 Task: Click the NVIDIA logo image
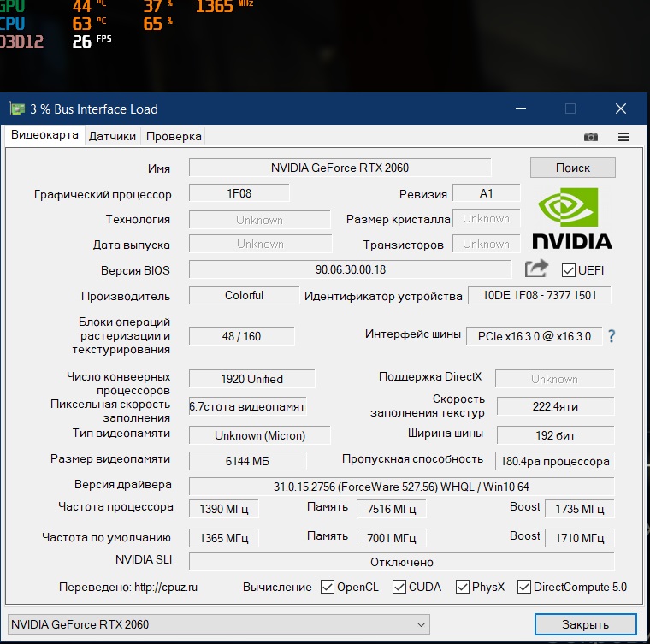572,218
